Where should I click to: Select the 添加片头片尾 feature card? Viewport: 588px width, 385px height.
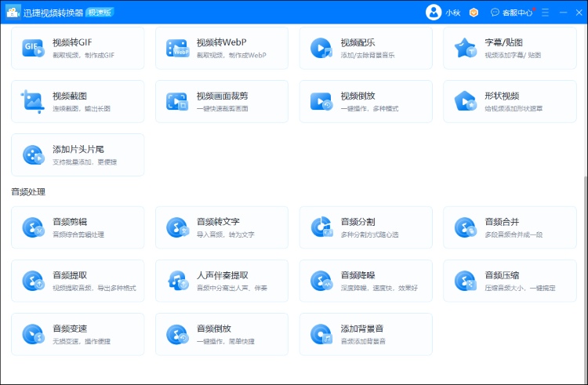tap(78, 154)
